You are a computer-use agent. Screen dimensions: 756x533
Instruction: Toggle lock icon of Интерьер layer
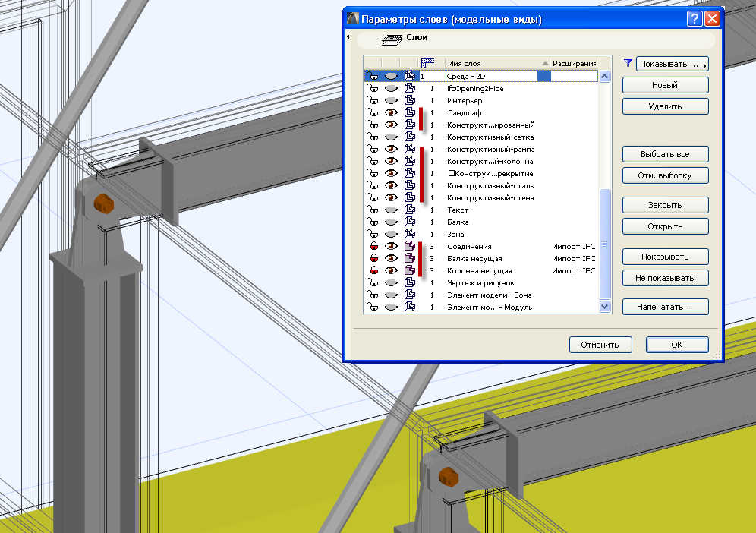(x=372, y=100)
